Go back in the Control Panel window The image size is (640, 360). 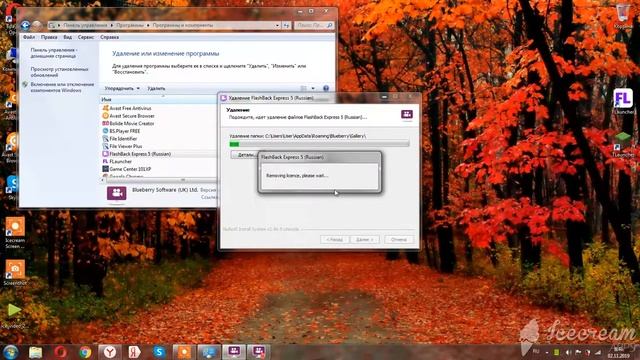point(25,25)
